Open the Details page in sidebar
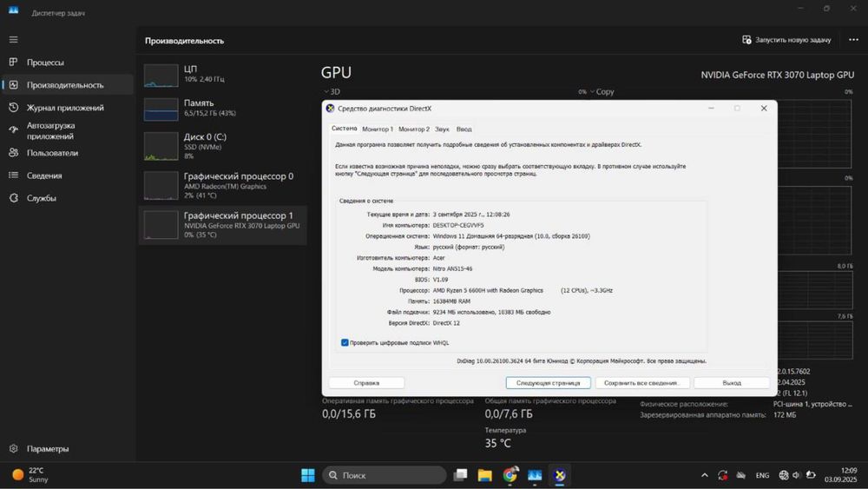This screenshot has width=868, height=489. 68,175
